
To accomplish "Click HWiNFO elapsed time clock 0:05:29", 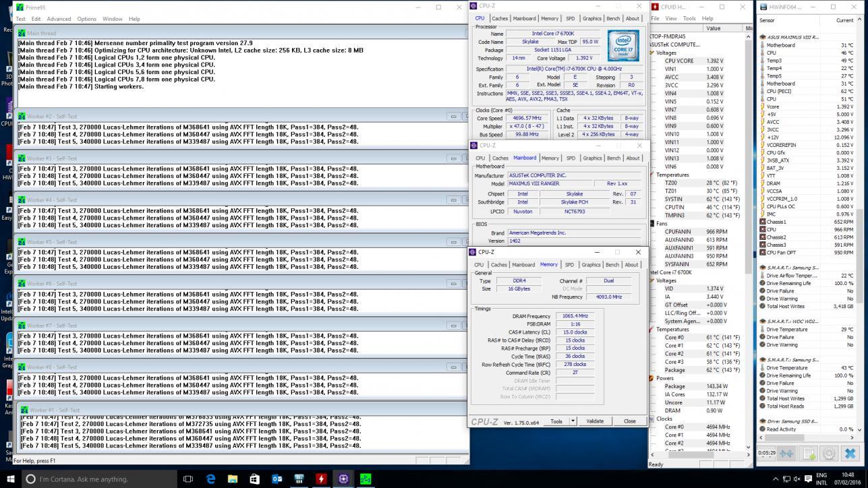I will (767, 453).
